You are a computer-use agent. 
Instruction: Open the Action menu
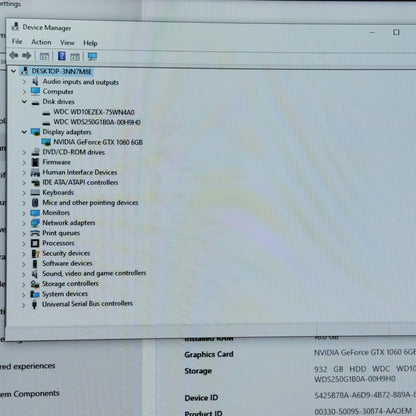(x=41, y=42)
